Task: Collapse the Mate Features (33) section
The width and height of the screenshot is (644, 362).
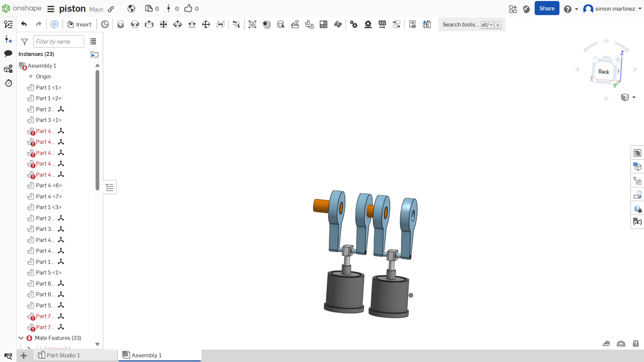Action: click(21, 338)
